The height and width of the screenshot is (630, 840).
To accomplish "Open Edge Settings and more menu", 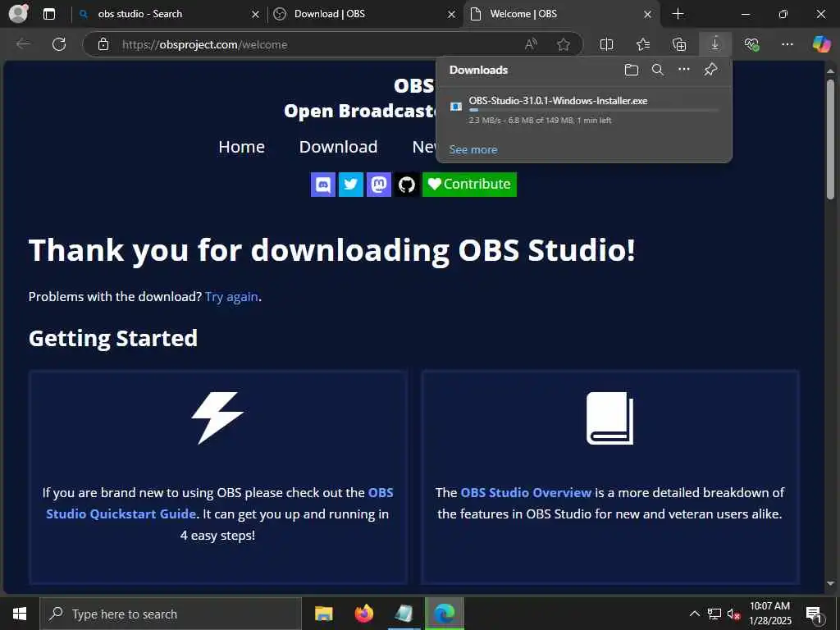I will tap(787, 44).
